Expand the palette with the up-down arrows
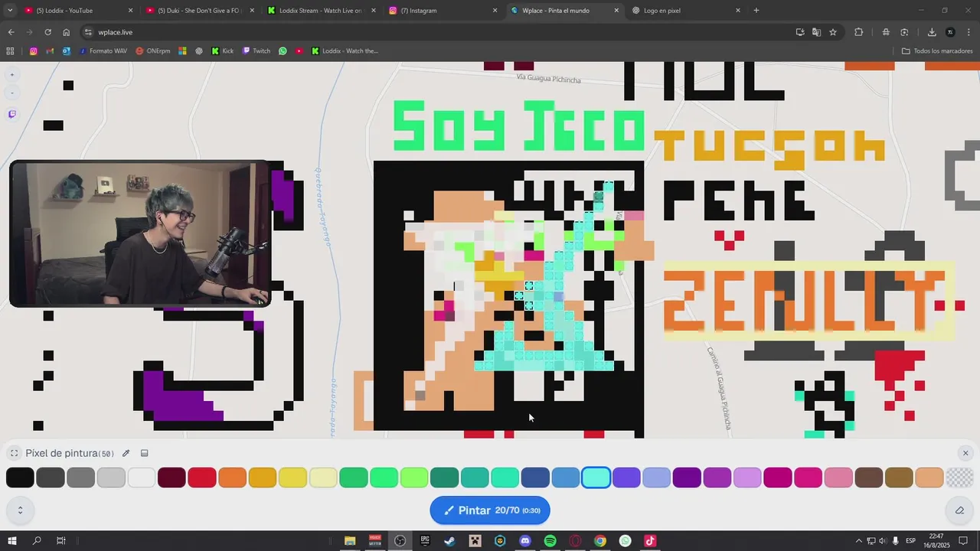 coord(20,510)
